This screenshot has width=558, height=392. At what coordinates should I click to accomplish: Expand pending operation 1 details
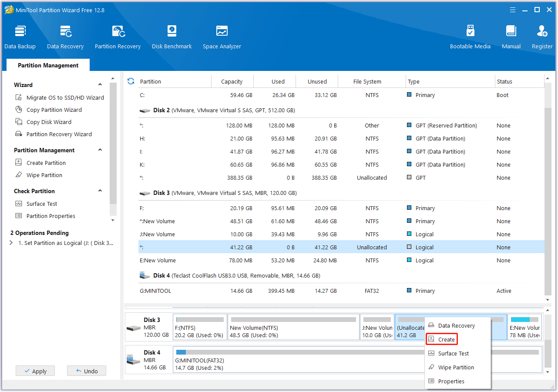click(x=11, y=243)
